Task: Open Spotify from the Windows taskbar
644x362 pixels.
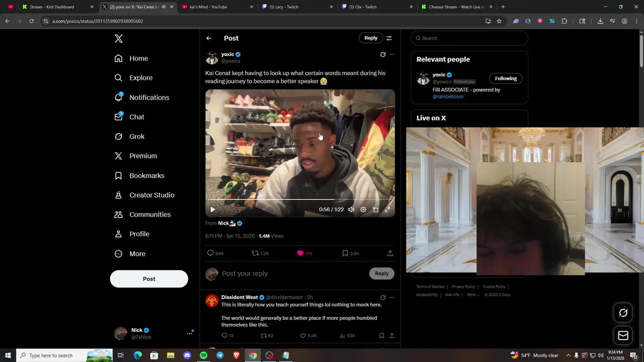Action: click(x=203, y=355)
